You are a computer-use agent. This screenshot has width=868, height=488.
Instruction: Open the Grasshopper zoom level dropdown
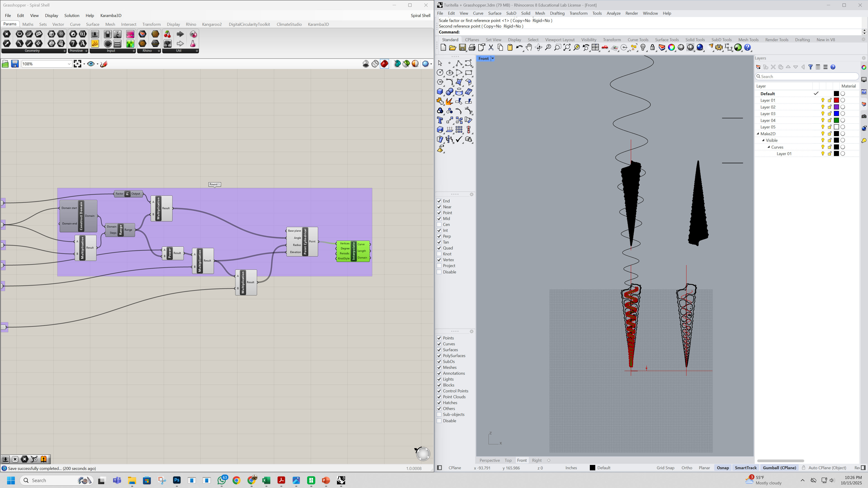click(x=69, y=64)
